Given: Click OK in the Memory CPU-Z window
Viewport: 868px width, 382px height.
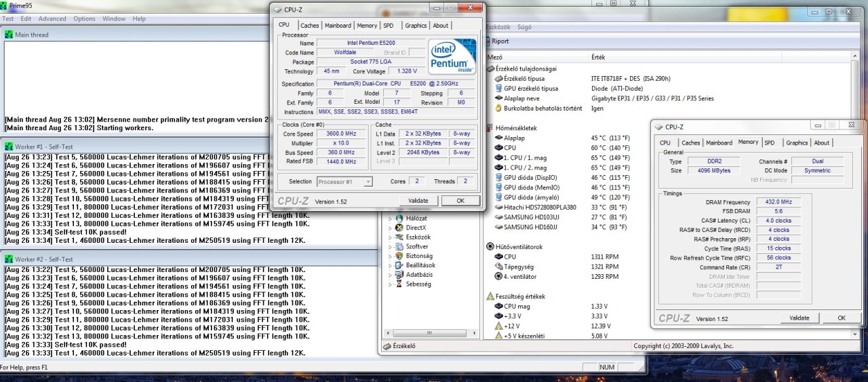Looking at the screenshot, I should pyautogui.click(x=842, y=318).
